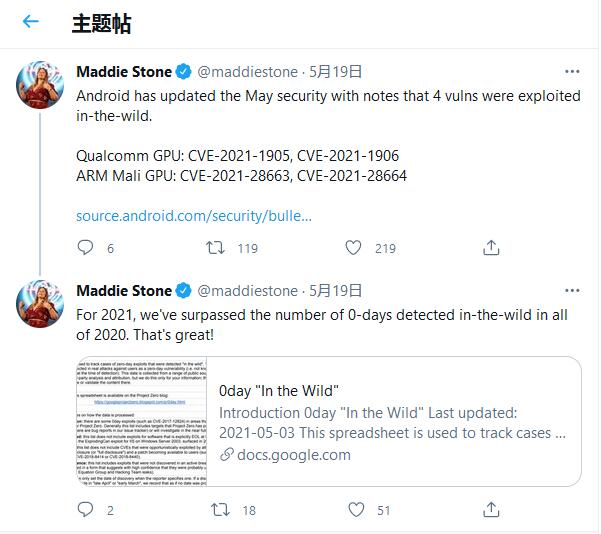Click the docs.google.com link label
Image resolution: width=601 pixels, height=534 pixels.
(x=293, y=455)
